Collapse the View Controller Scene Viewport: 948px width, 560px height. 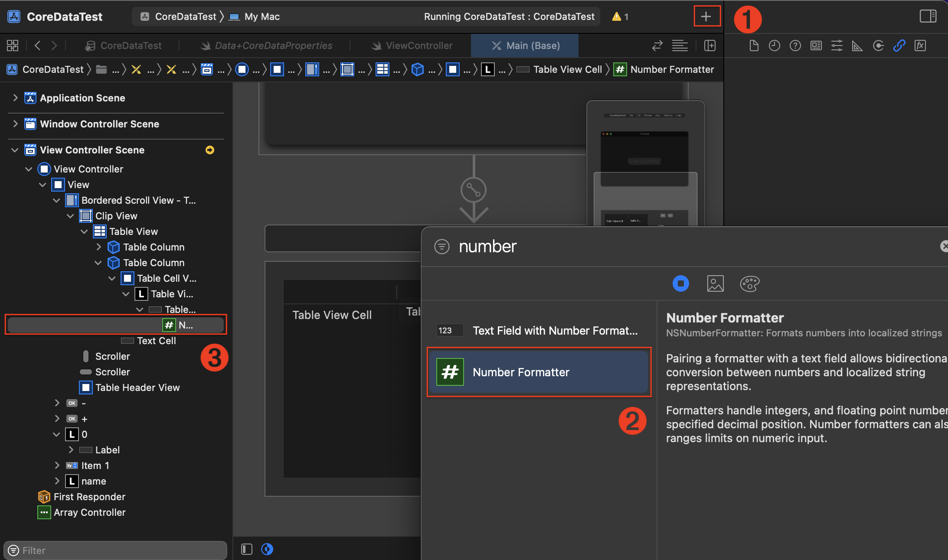pyautogui.click(x=15, y=150)
